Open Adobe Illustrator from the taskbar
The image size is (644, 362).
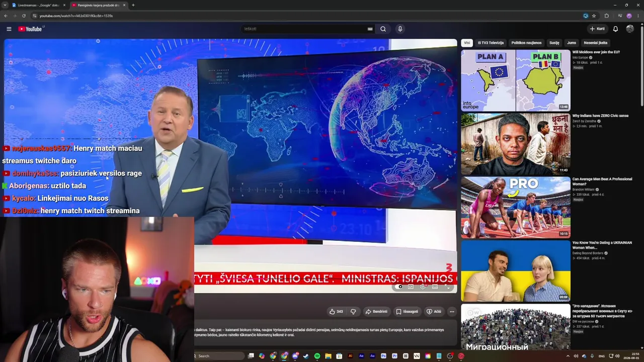350,356
